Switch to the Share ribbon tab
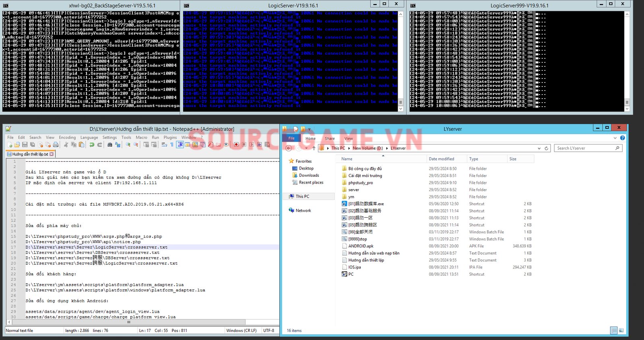The height and width of the screenshot is (340, 644). tap(330, 138)
